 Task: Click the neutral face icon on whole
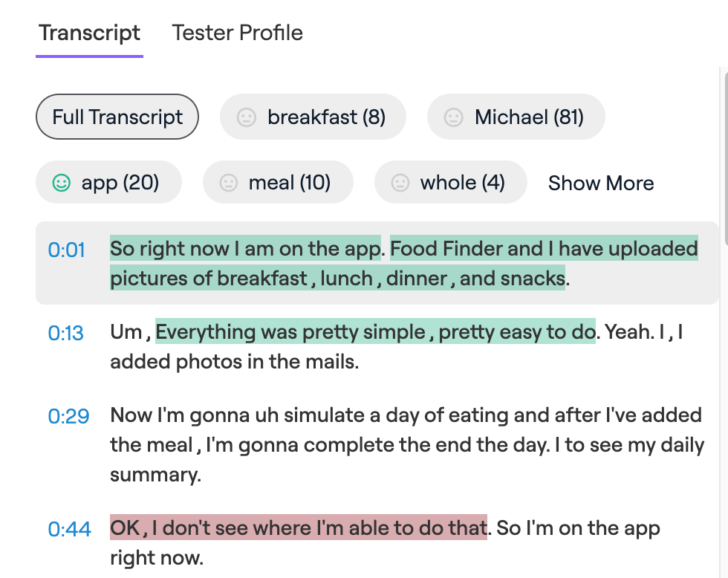coord(400,183)
